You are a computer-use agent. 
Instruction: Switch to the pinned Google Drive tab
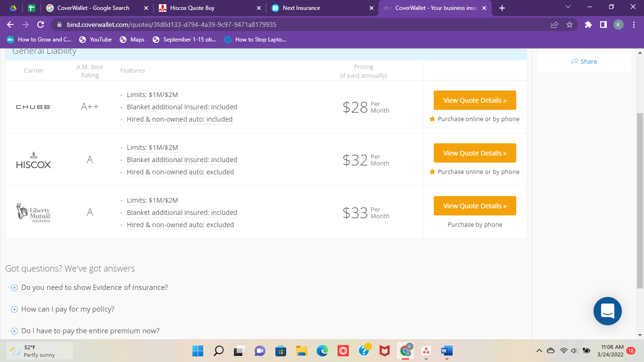tap(13, 8)
